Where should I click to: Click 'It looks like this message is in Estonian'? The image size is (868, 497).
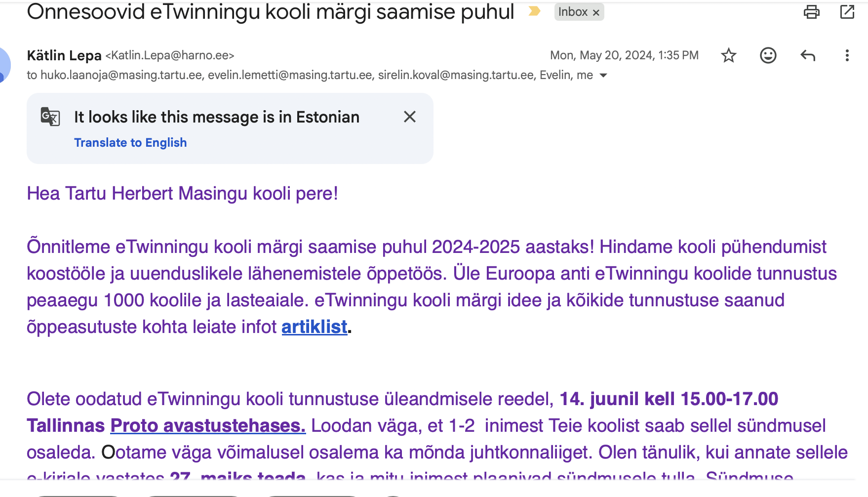click(x=217, y=117)
